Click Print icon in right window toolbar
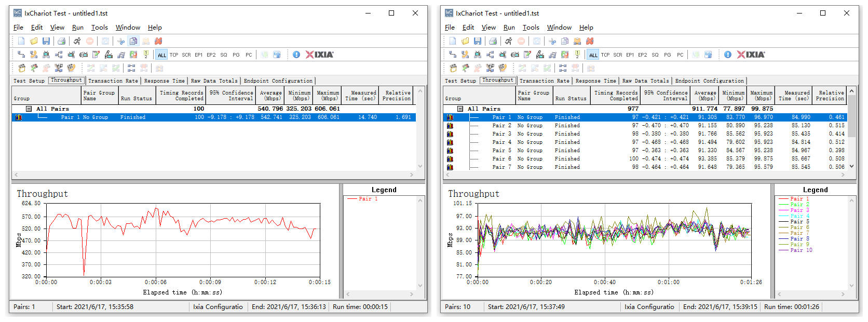The height and width of the screenshot is (322, 868). [x=493, y=41]
